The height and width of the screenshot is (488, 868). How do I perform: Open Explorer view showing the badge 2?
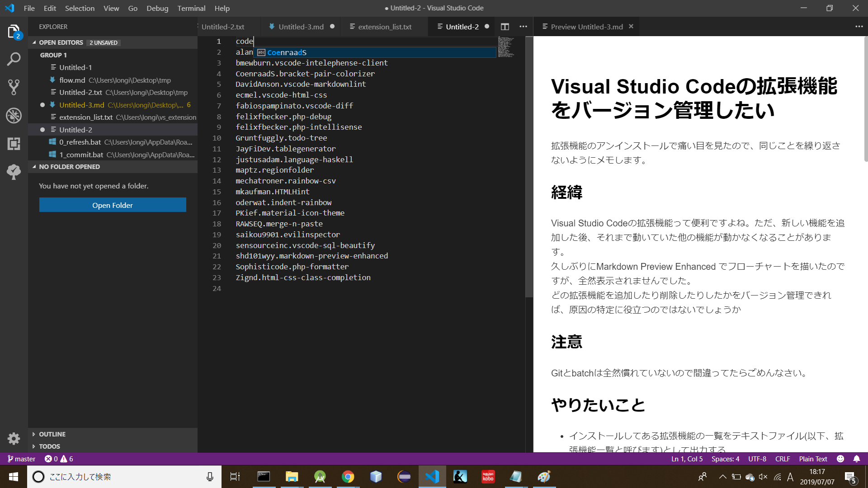[x=14, y=32]
